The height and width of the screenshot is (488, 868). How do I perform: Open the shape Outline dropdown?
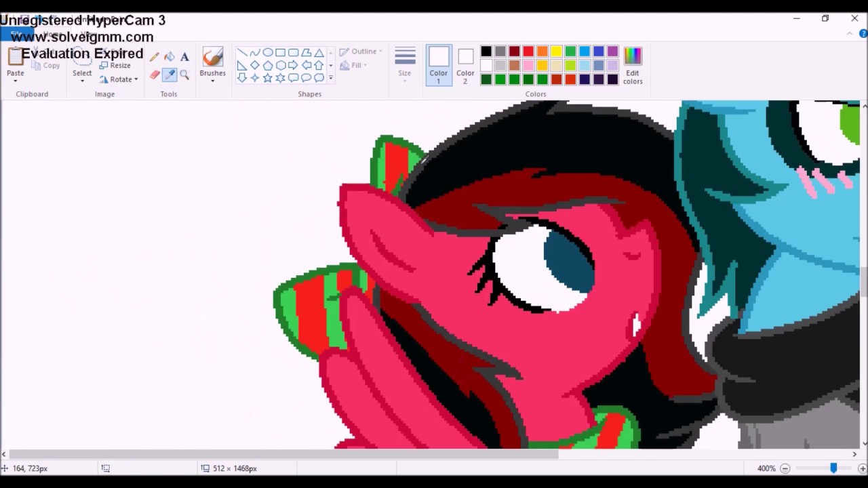coord(361,52)
